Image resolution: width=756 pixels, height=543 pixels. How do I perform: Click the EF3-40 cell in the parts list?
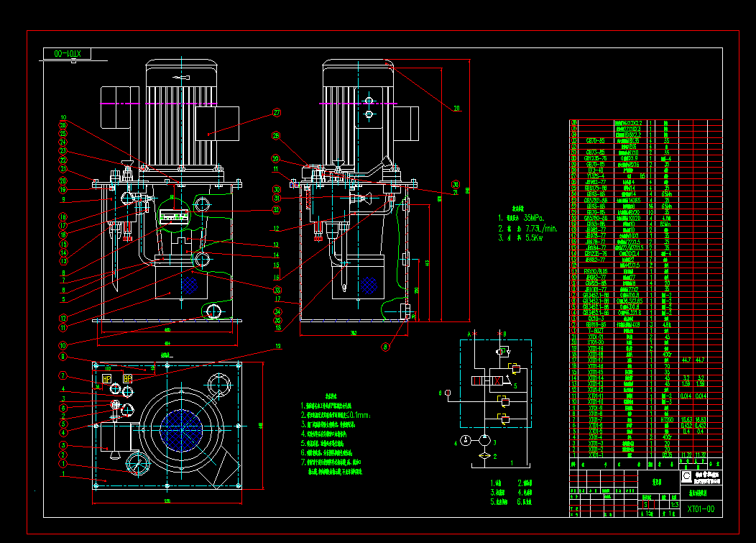click(x=596, y=170)
